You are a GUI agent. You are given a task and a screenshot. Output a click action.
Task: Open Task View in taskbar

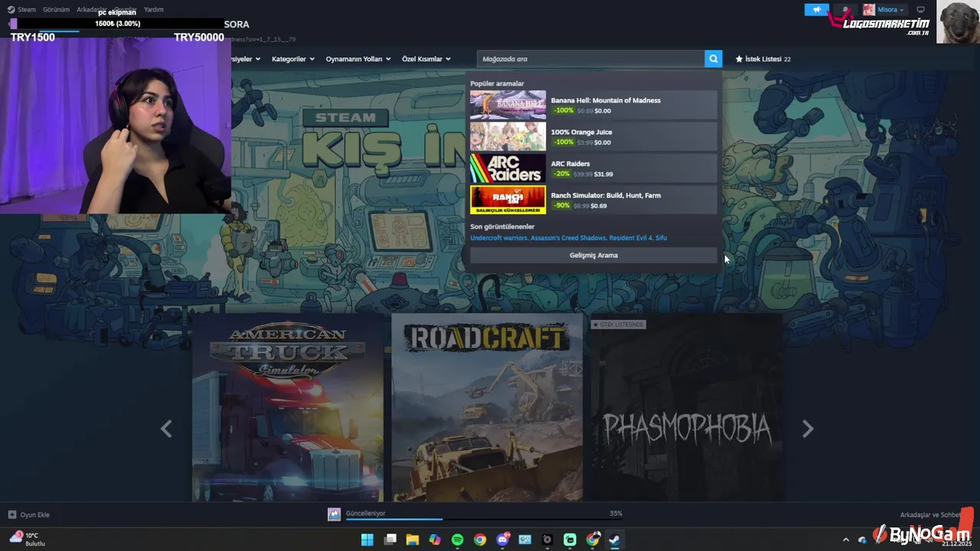click(390, 540)
